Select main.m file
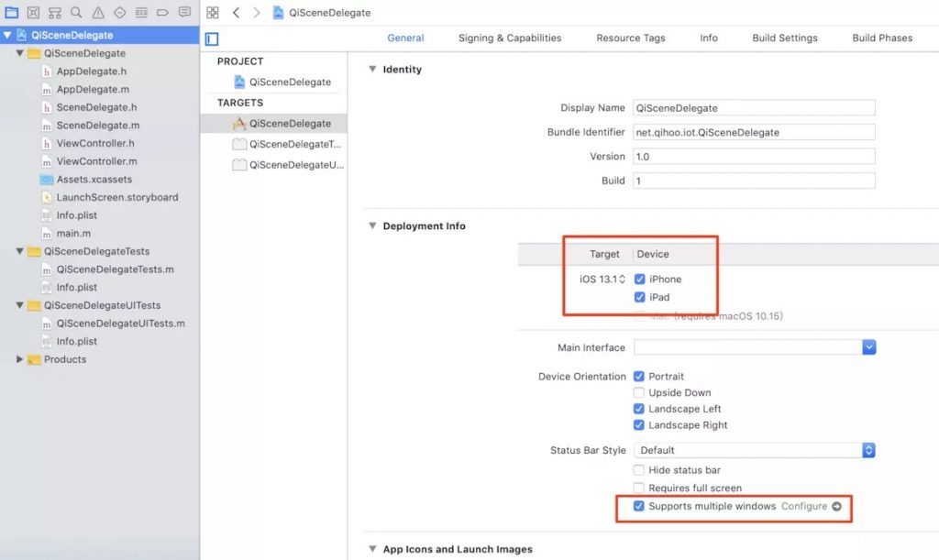The height and width of the screenshot is (560, 939). 73,233
